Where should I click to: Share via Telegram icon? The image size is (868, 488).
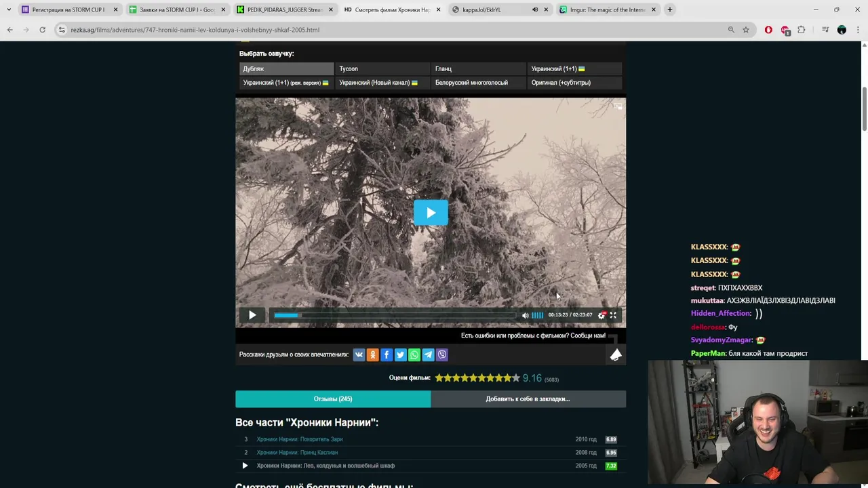[x=428, y=354]
